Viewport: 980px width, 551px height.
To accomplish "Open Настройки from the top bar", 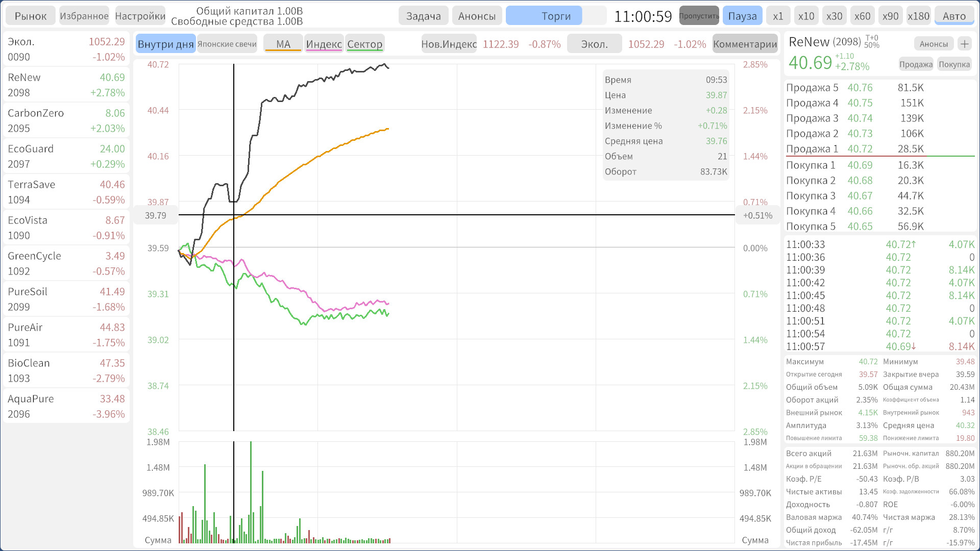I will 140,16.
